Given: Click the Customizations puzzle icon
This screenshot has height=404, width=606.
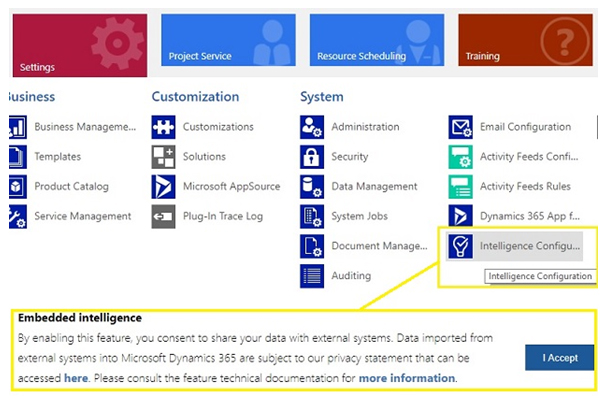Looking at the screenshot, I should pyautogui.click(x=163, y=127).
